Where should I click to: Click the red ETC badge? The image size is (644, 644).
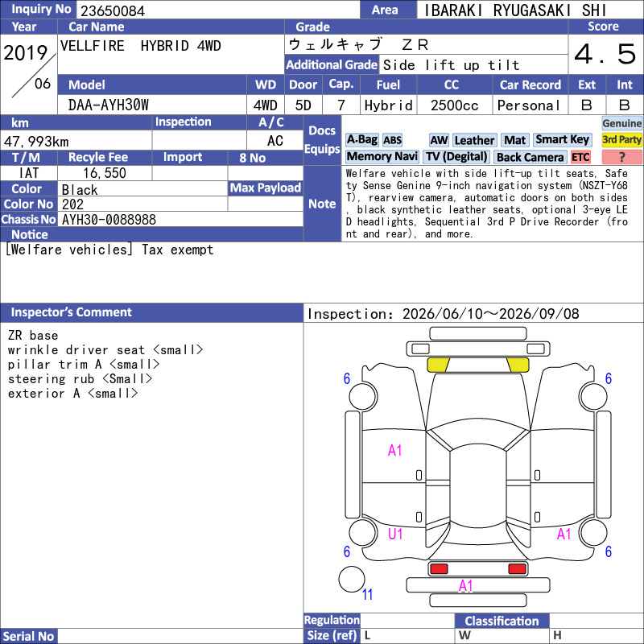pyautogui.click(x=580, y=157)
